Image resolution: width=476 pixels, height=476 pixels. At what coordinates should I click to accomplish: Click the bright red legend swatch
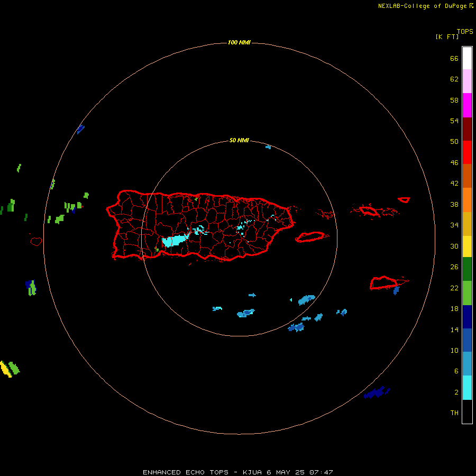click(x=467, y=152)
